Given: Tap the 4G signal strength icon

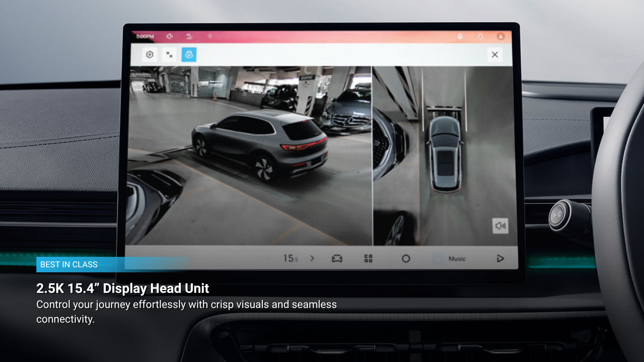Looking at the screenshot, I should click(189, 36).
